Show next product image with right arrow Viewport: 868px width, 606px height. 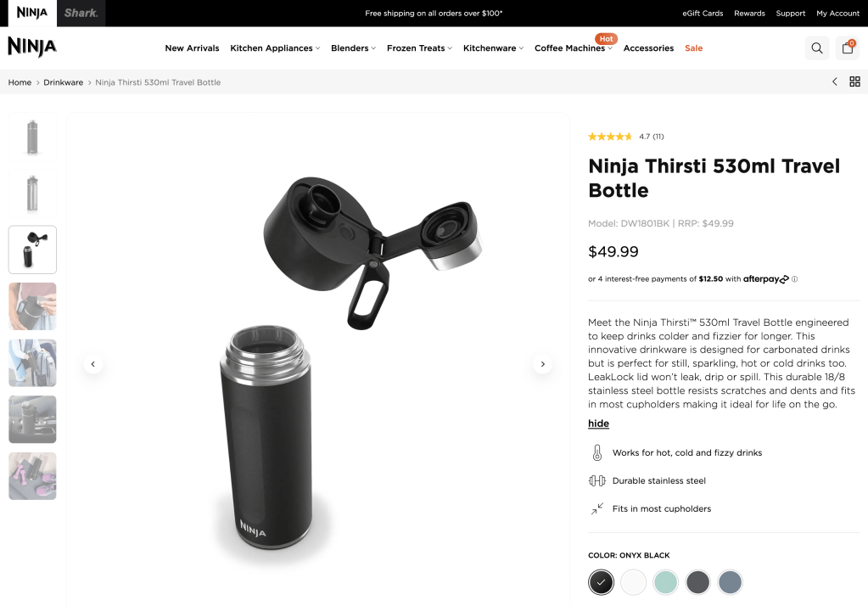tap(542, 364)
